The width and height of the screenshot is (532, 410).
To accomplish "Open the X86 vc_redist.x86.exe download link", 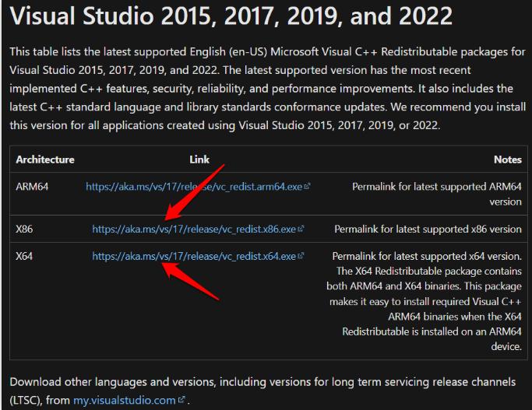I will click(194, 230).
